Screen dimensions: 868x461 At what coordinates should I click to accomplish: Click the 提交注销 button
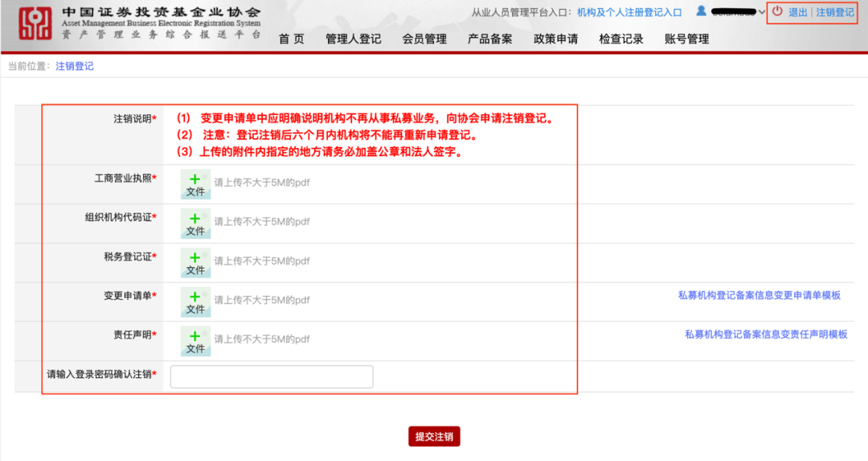[434, 437]
